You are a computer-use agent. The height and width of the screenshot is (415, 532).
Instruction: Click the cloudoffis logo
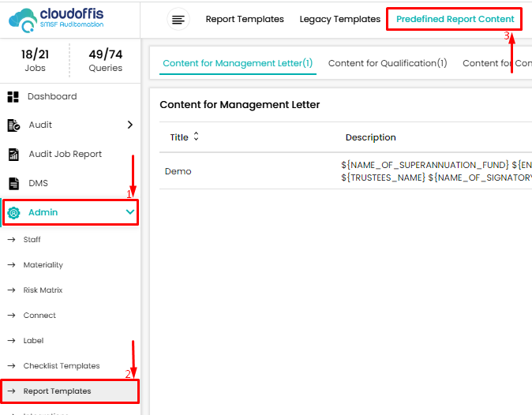click(56, 20)
